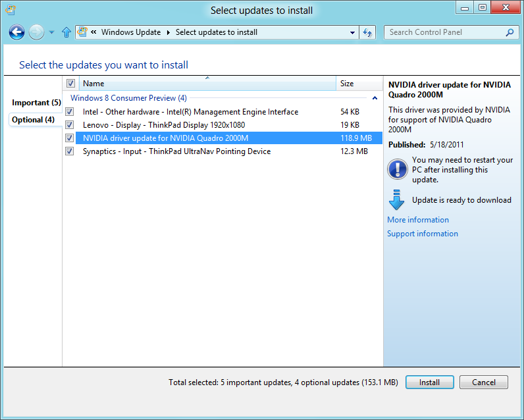Uncheck Intel Management Engine Interface update

[70, 112]
